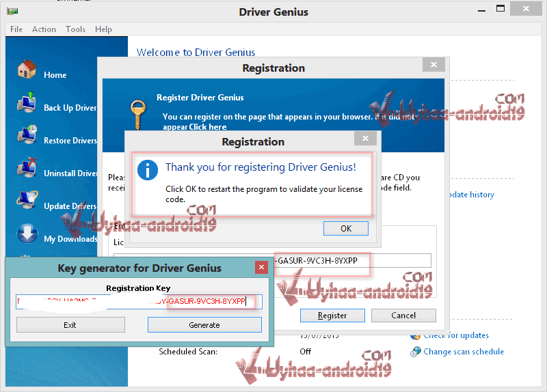The height and width of the screenshot is (392, 547).
Task: Click Generate in key generator
Action: [x=204, y=325]
